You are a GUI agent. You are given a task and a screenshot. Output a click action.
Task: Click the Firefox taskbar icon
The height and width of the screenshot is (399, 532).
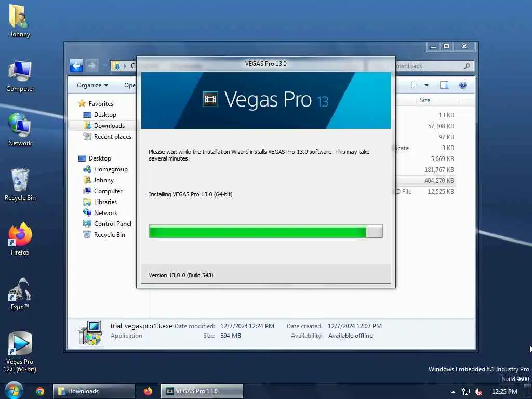pos(148,391)
